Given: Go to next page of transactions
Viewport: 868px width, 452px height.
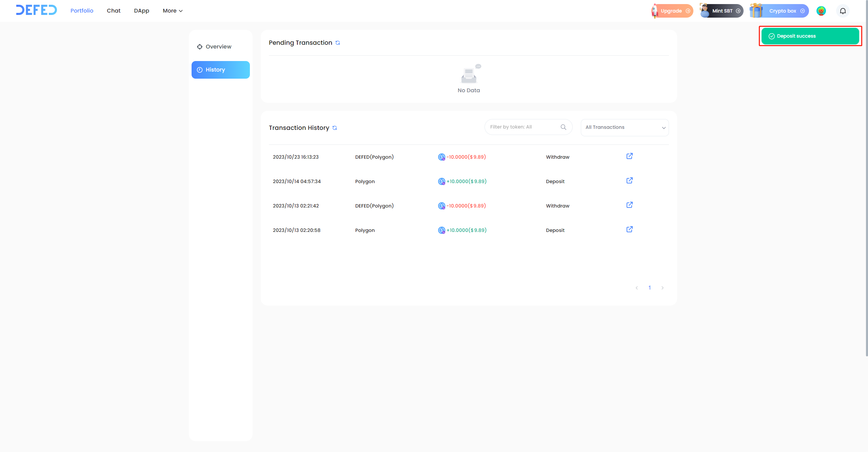Looking at the screenshot, I should tap(662, 288).
